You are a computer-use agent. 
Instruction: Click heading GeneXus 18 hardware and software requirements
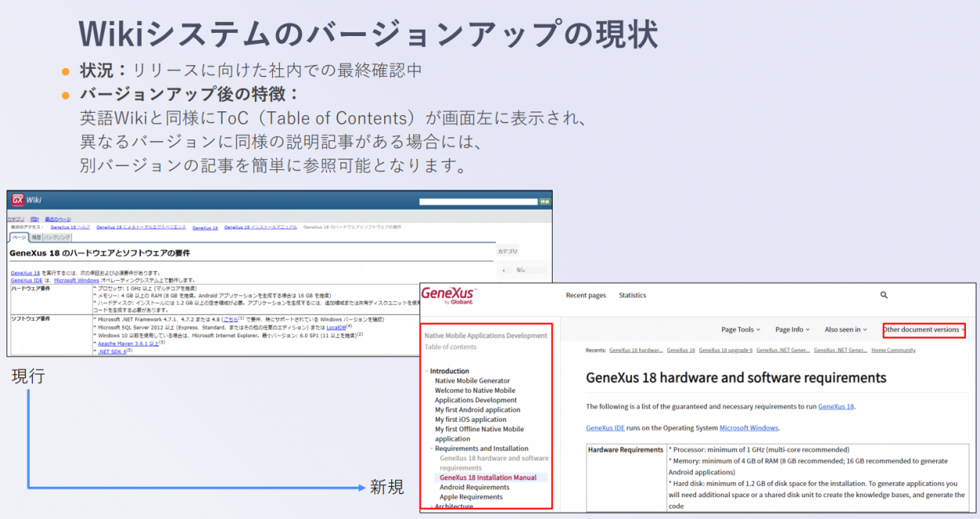(736, 378)
